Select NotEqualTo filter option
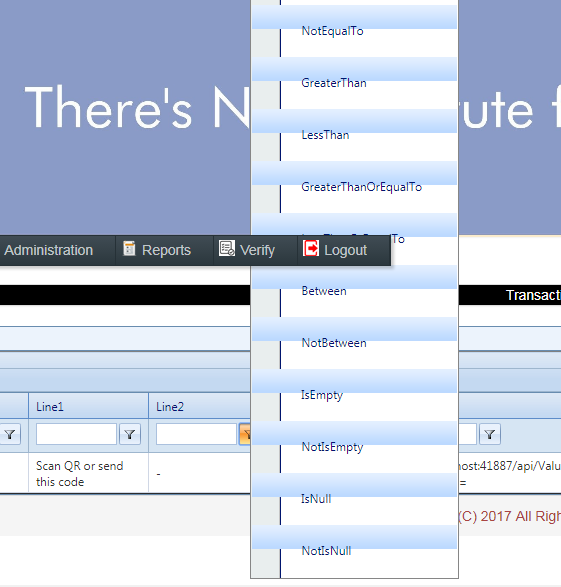 point(332,31)
